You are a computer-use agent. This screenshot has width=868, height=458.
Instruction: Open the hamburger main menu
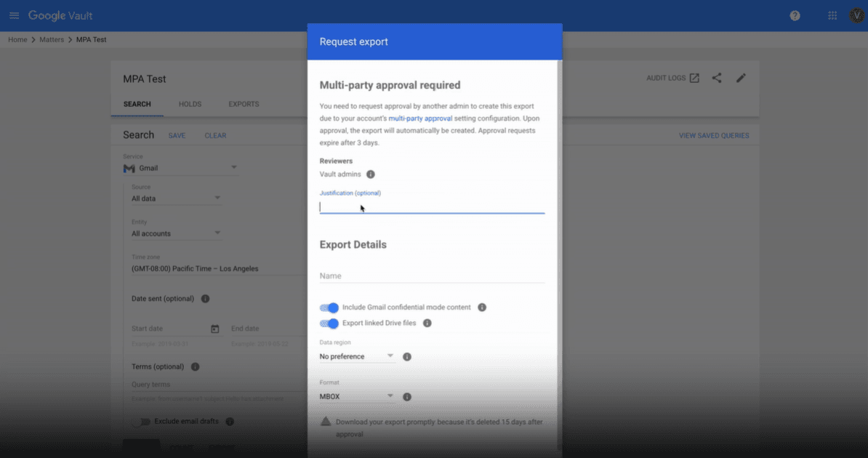(15, 15)
